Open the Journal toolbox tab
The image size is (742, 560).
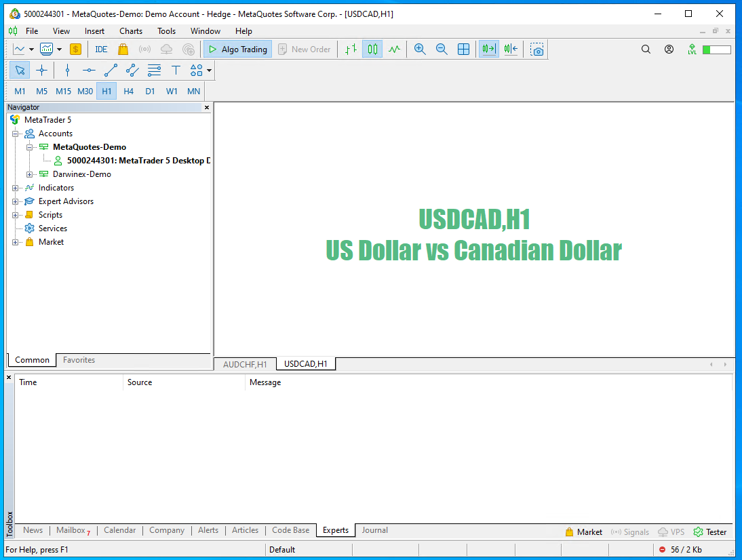375,530
